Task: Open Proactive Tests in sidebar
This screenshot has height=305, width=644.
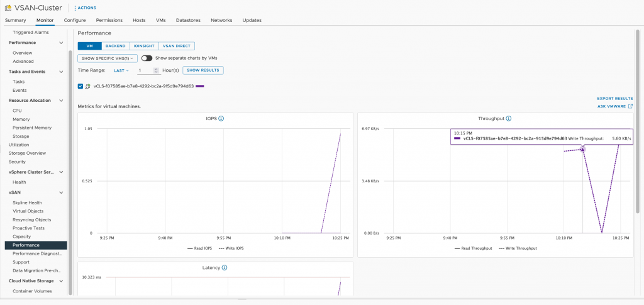Action: coord(28,228)
